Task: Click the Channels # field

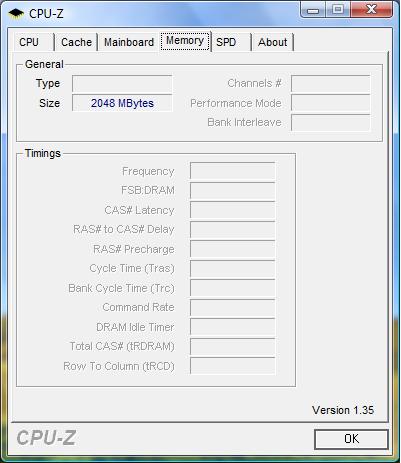Action: [330, 83]
